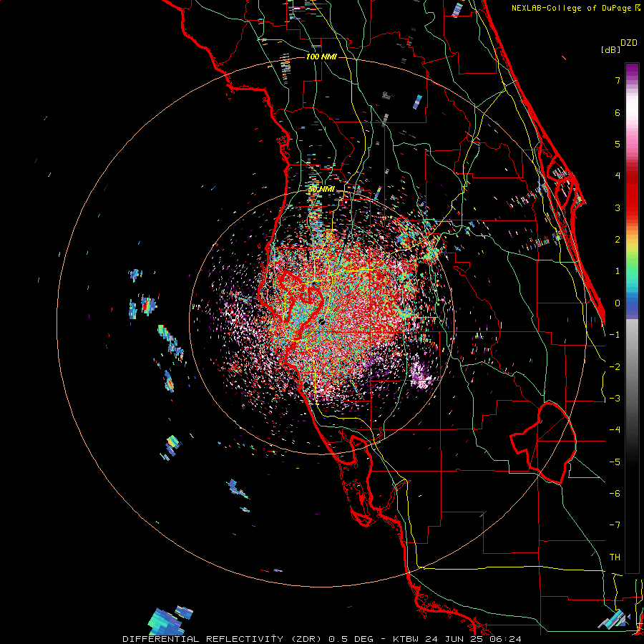644x644 pixels.
Task: Click the 0.5 DEG elevation text
Action: click(x=351, y=639)
